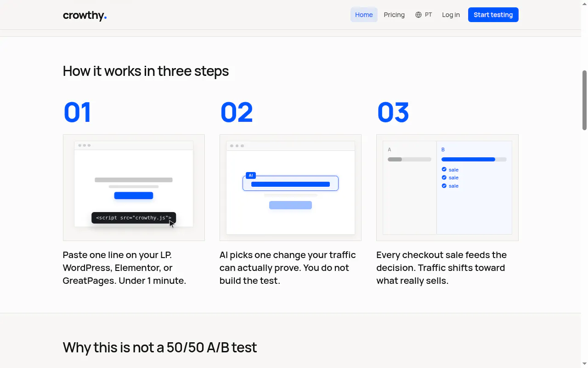Image resolution: width=588 pixels, height=368 pixels.
Task: Click the large 01 step number
Action: click(x=77, y=112)
